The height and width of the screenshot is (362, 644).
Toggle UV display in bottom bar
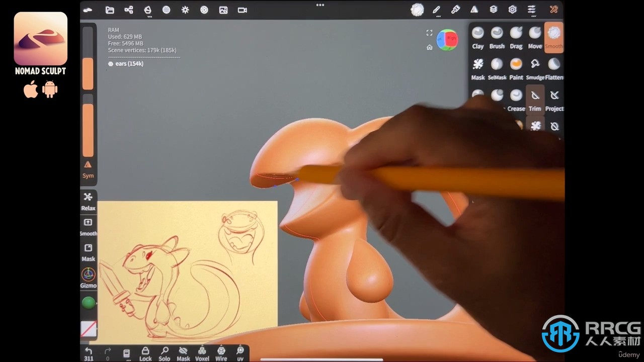pyautogui.click(x=240, y=353)
